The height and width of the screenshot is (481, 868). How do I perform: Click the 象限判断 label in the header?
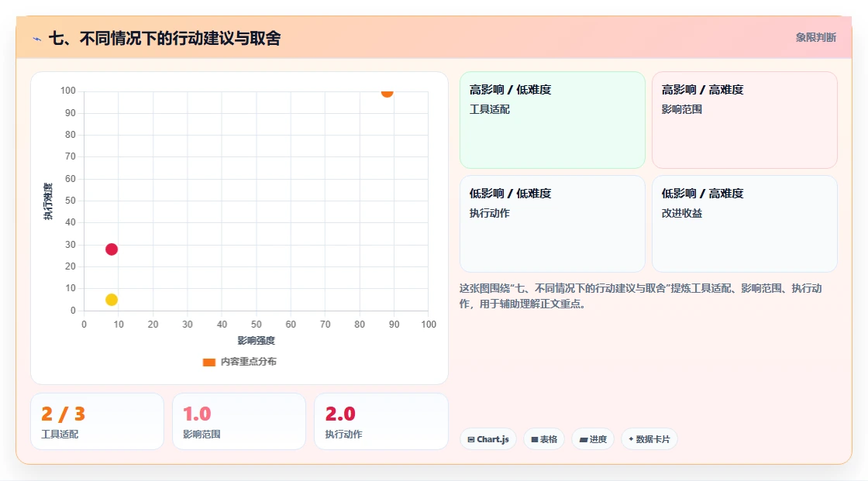click(815, 38)
